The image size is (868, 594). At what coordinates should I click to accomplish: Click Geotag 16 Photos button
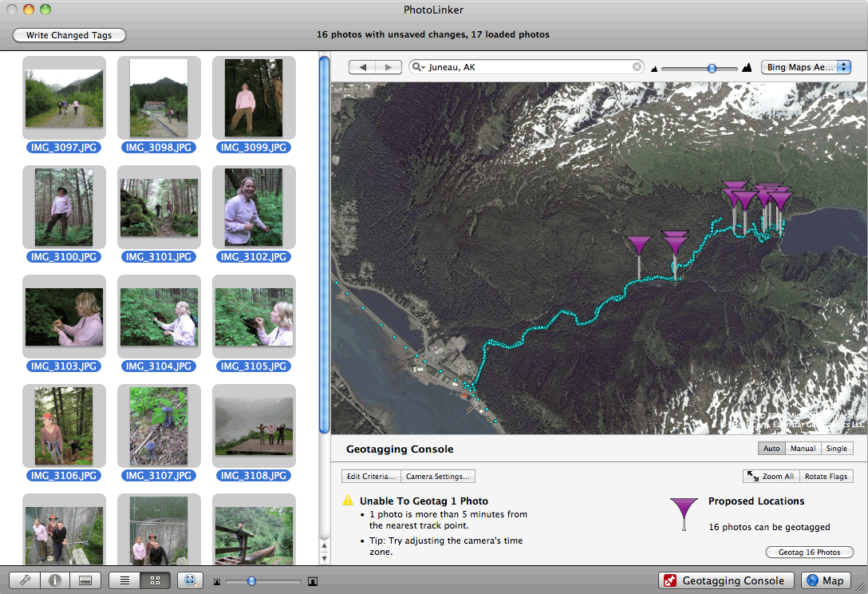809,552
